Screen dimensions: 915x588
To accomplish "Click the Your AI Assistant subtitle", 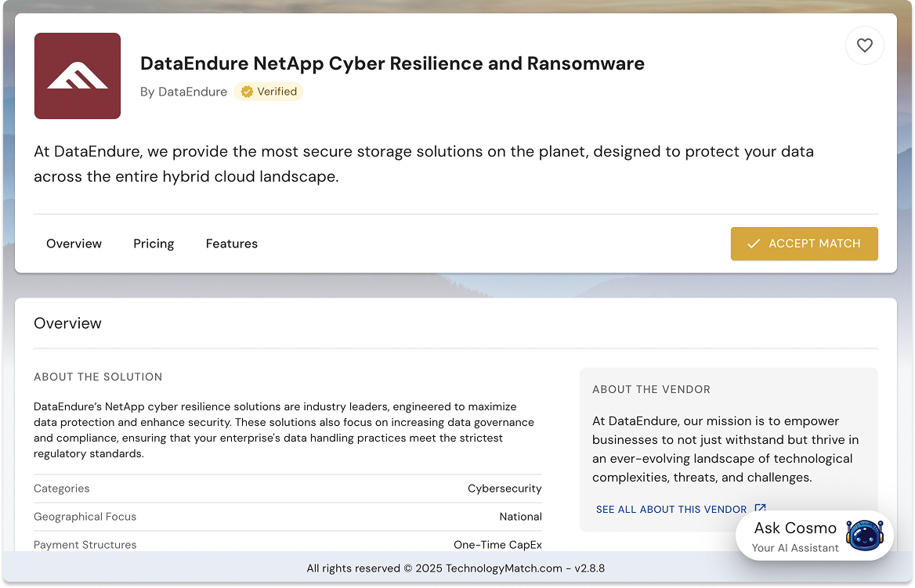I will point(795,548).
